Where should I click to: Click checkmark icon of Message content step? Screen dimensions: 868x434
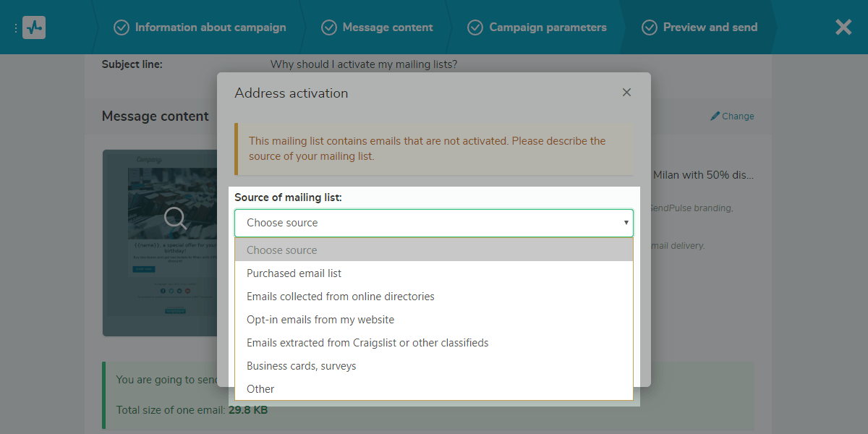pyautogui.click(x=329, y=27)
